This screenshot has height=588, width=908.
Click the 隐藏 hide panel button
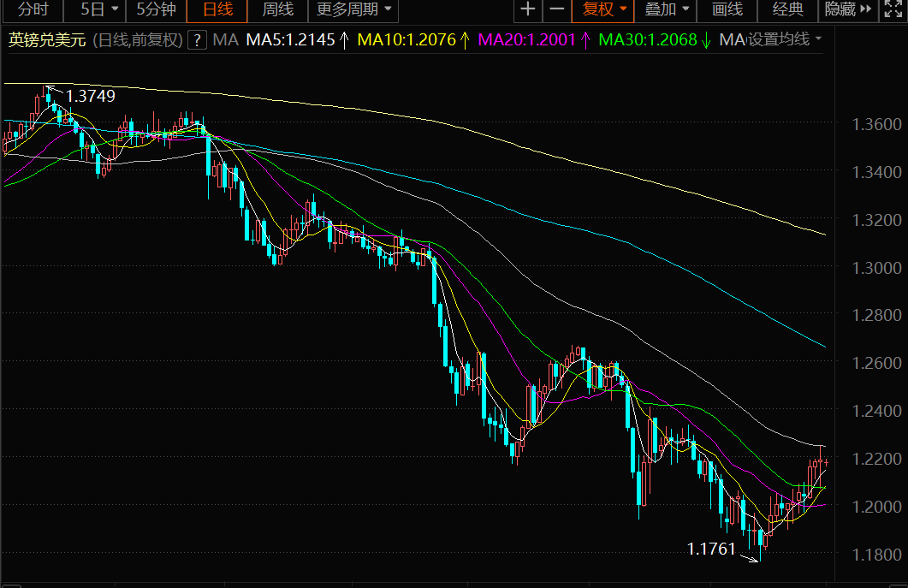(x=848, y=9)
